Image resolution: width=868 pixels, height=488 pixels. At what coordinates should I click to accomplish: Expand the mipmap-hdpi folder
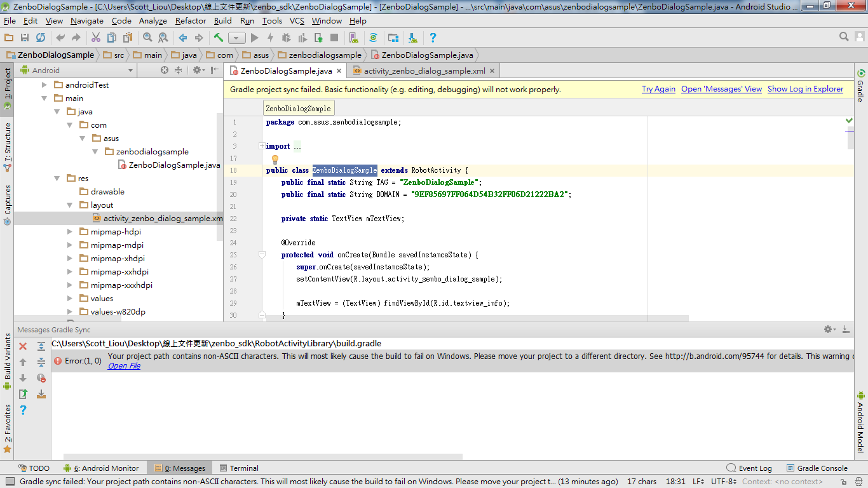tap(70, 232)
